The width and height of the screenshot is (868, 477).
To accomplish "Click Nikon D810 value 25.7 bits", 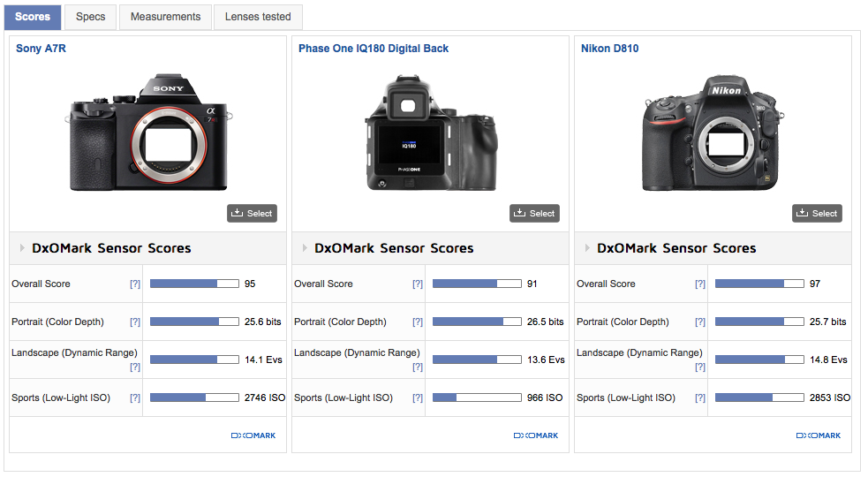I will 828,322.
